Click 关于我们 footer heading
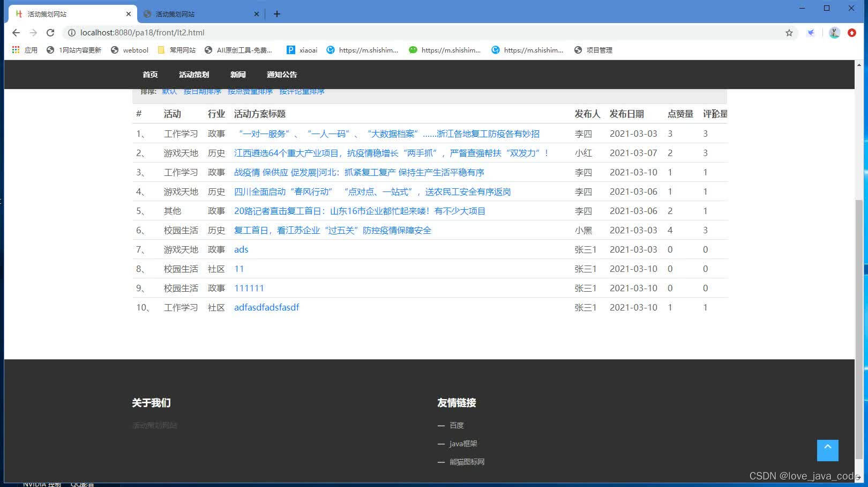This screenshot has height=487, width=868. [x=151, y=403]
